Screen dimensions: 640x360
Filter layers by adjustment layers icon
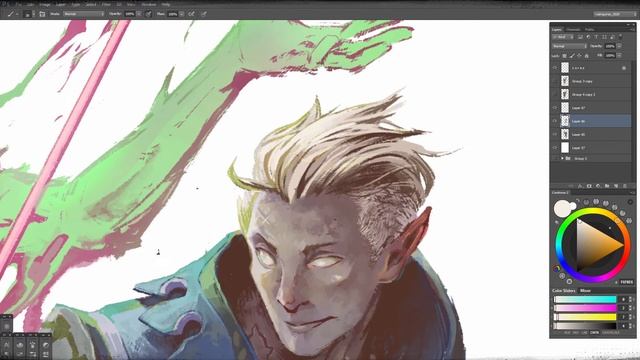click(x=588, y=37)
